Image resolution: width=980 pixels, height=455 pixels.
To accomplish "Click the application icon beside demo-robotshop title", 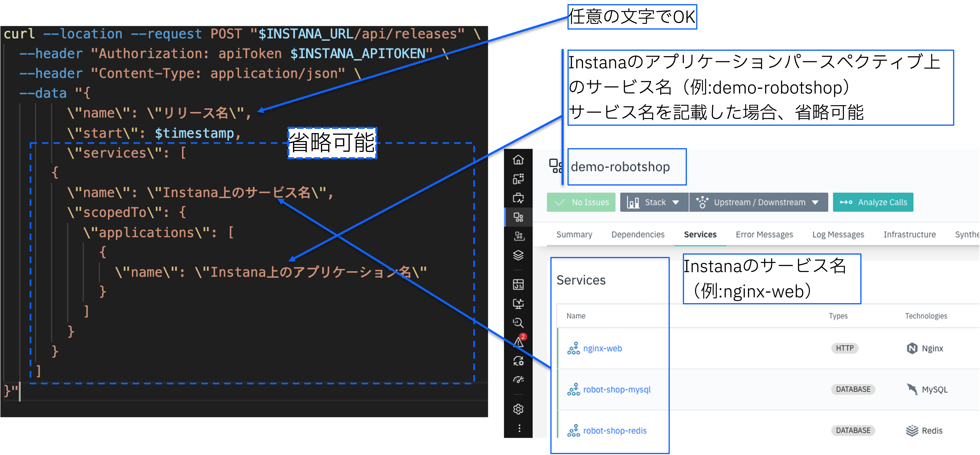I will click(x=556, y=166).
